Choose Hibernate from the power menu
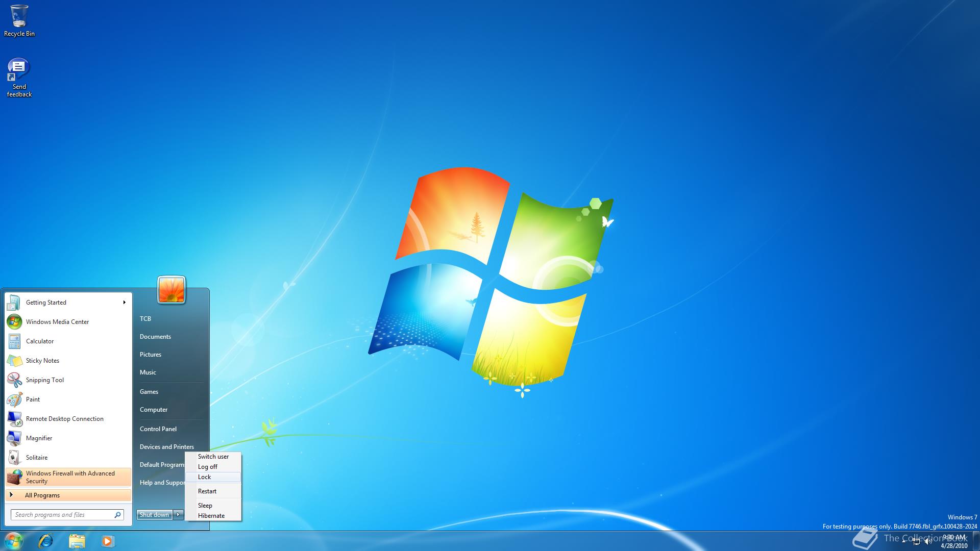Viewport: 980px width, 551px height. pos(213,516)
